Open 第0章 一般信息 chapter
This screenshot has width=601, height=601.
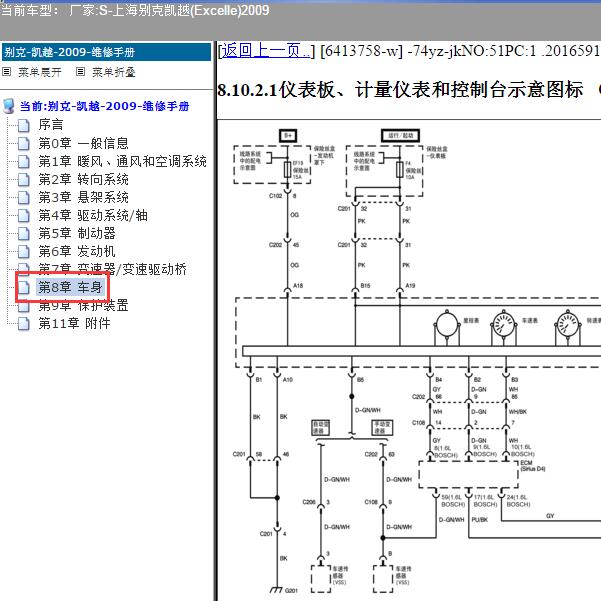pyautogui.click(x=83, y=143)
